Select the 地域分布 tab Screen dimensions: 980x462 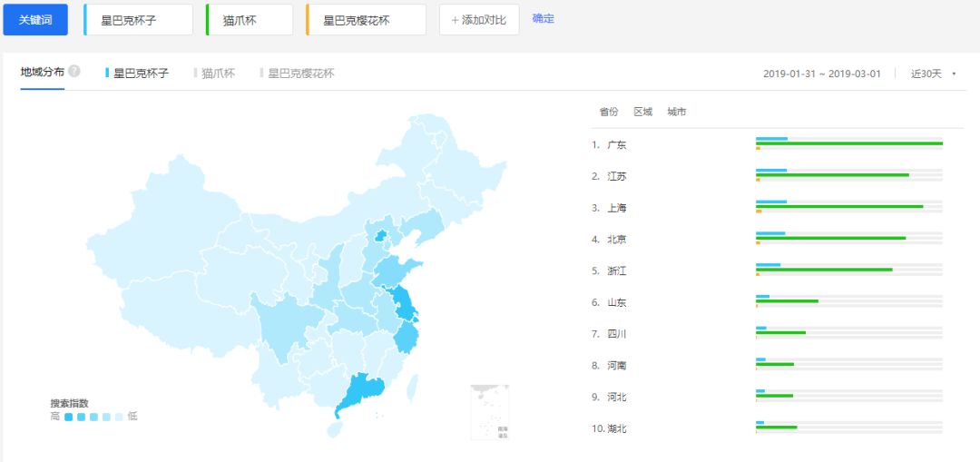[42, 72]
